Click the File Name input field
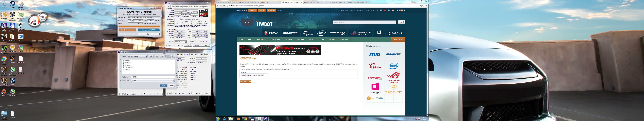 click(x=153, y=77)
